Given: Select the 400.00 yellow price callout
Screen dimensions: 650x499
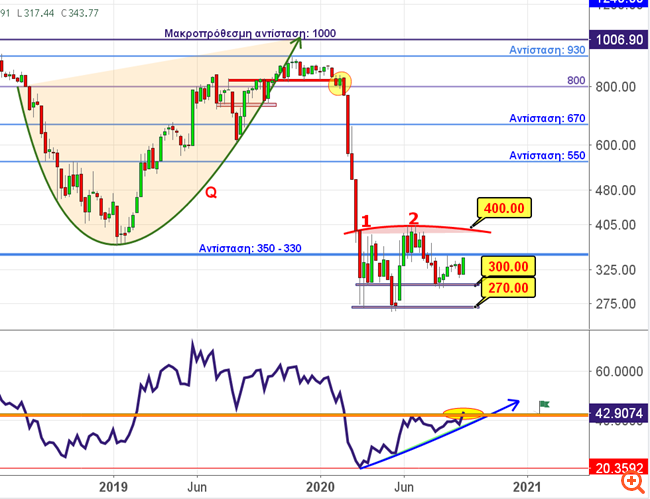Looking at the screenshot, I should 502,208.
